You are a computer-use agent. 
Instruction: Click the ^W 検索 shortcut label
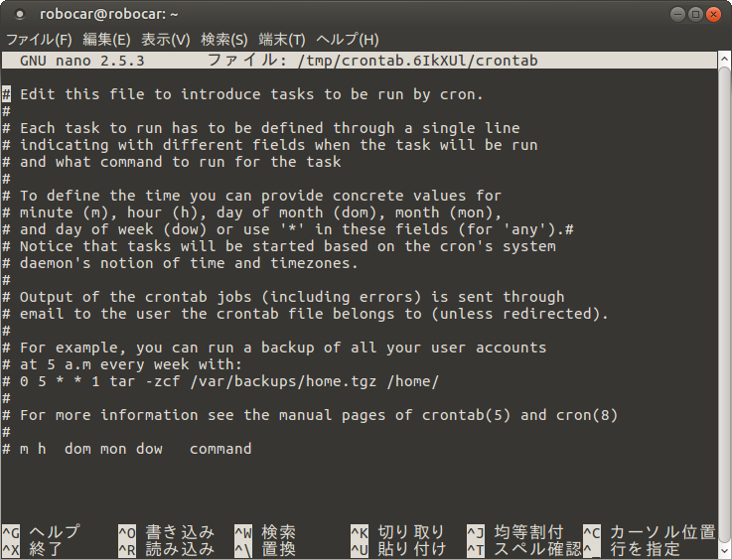265,532
